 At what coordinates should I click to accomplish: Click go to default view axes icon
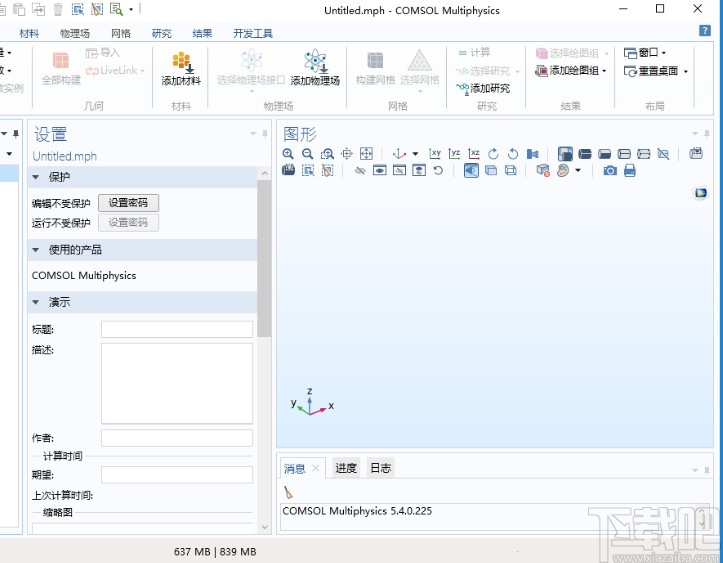click(x=399, y=154)
